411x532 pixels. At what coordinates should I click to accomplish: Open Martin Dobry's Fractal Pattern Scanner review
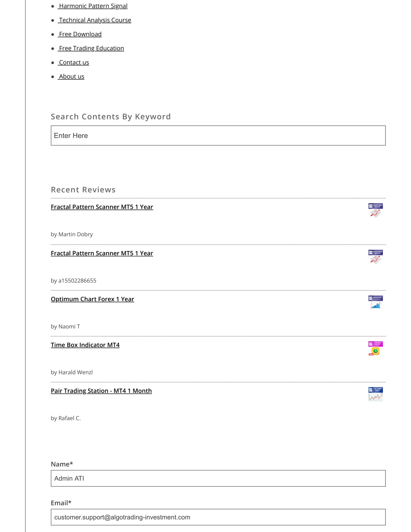point(102,207)
